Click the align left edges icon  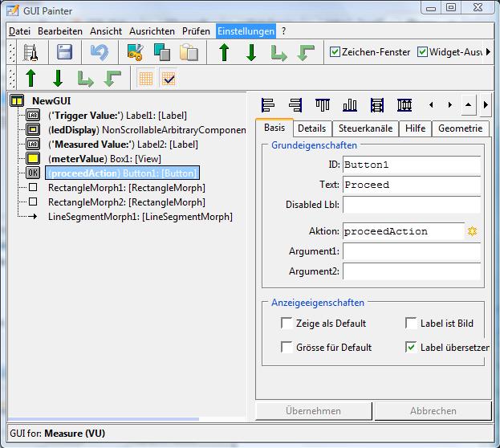[x=269, y=104]
